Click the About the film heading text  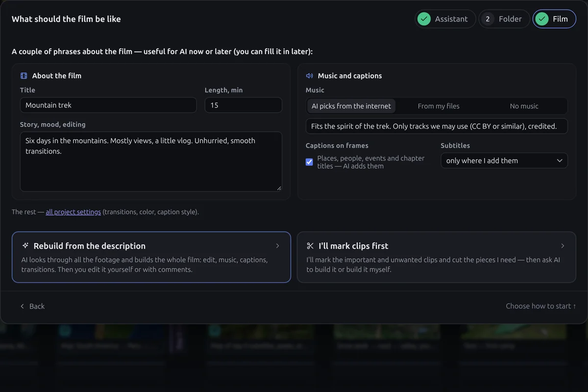tap(57, 76)
